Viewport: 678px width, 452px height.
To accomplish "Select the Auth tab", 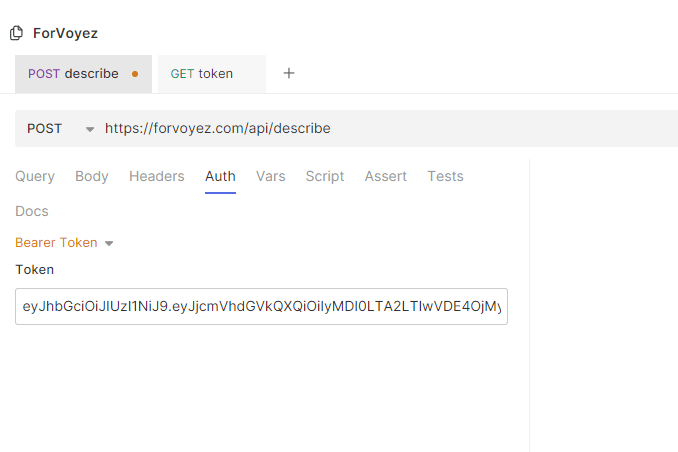I will click(x=220, y=176).
